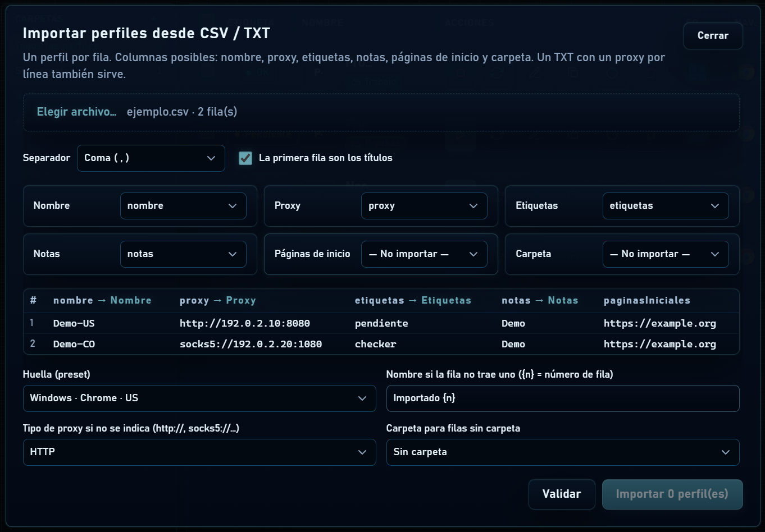The width and height of the screenshot is (765, 532).
Task: Open the Notas column mapping dropdown
Action: (x=183, y=254)
